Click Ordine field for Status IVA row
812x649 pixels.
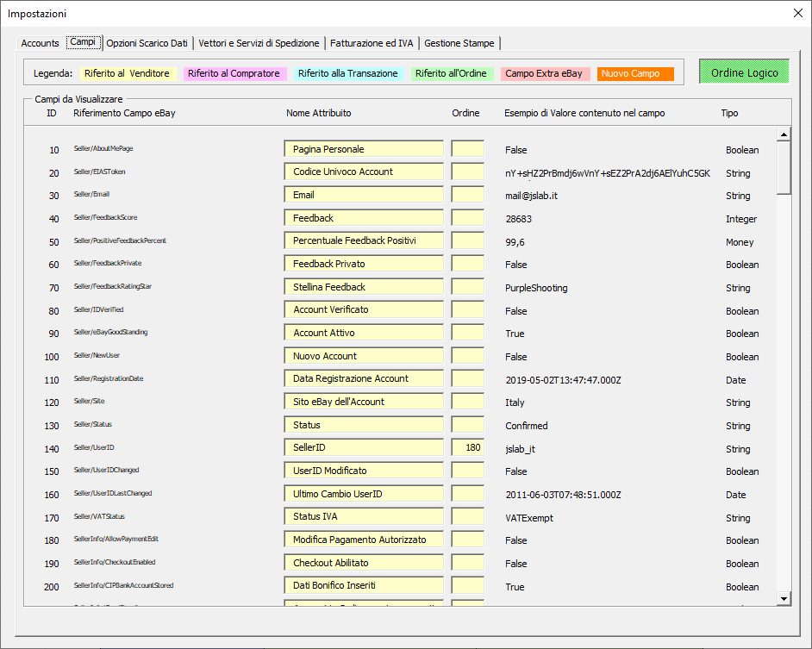[x=467, y=516]
